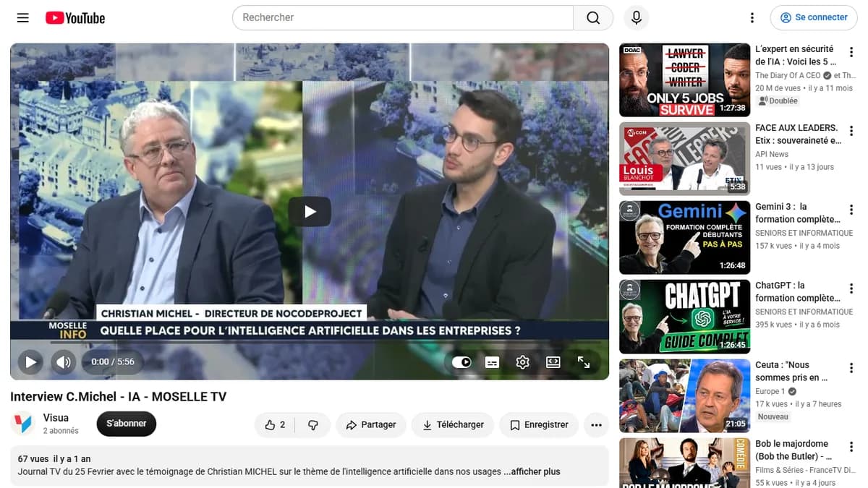
Task: Open the ChatGPT Guide Complet thumbnail
Action: 684,317
